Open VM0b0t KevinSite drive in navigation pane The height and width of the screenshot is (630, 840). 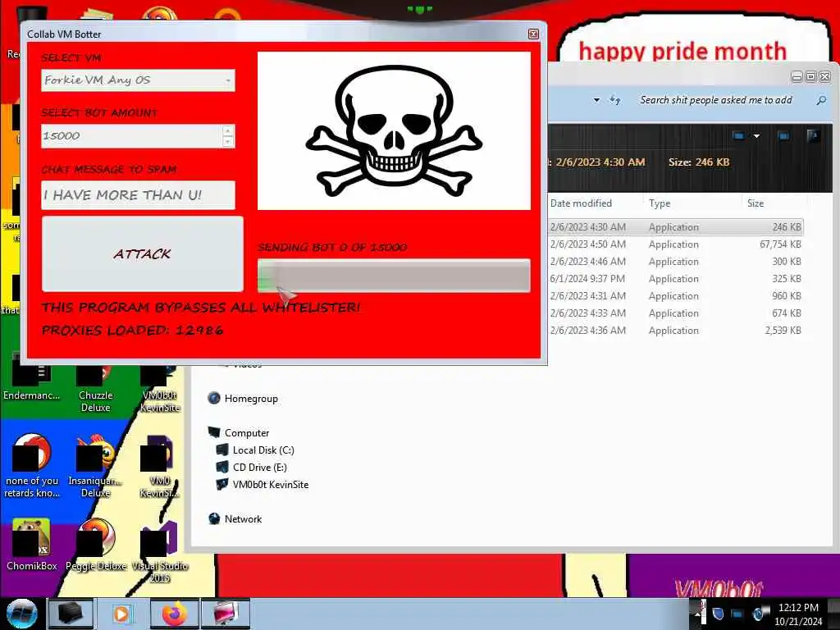pyautogui.click(x=271, y=485)
